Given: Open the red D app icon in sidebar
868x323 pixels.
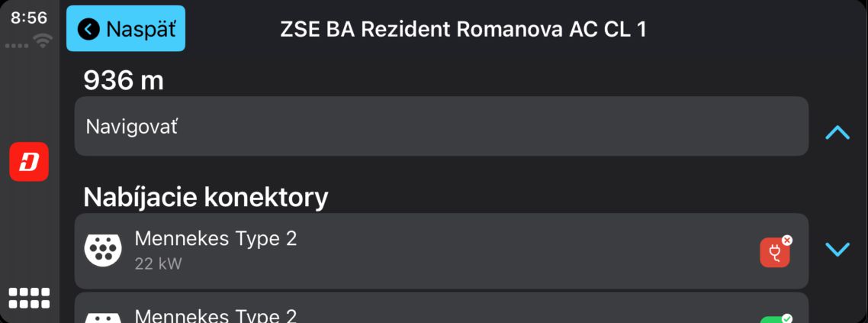Looking at the screenshot, I should 29,162.
